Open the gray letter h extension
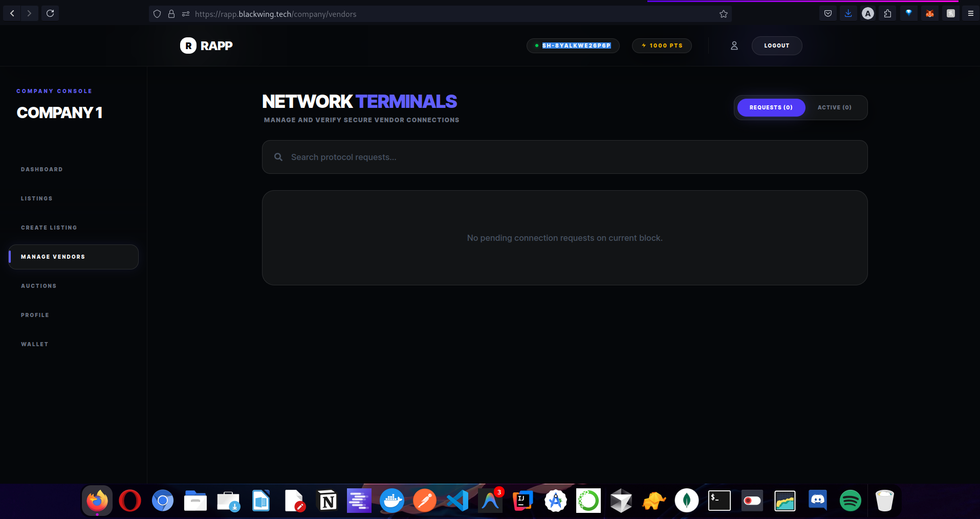Image resolution: width=980 pixels, height=519 pixels. [951, 13]
